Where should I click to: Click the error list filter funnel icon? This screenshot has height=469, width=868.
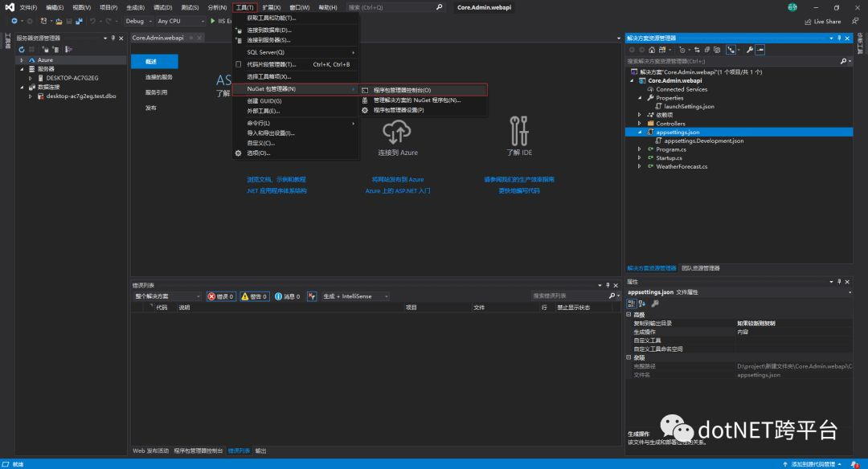312,296
